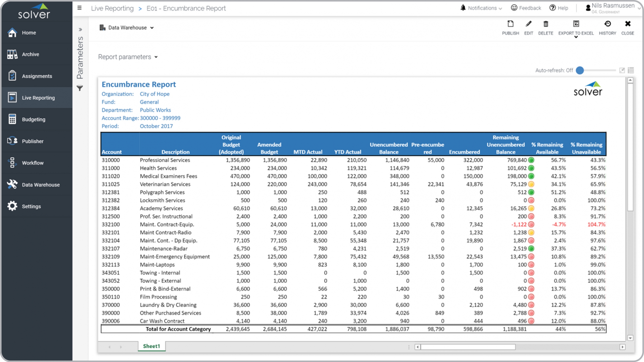Screen dimensions: 644x362
Task: Open the filter funnel icon
Action: click(80, 88)
